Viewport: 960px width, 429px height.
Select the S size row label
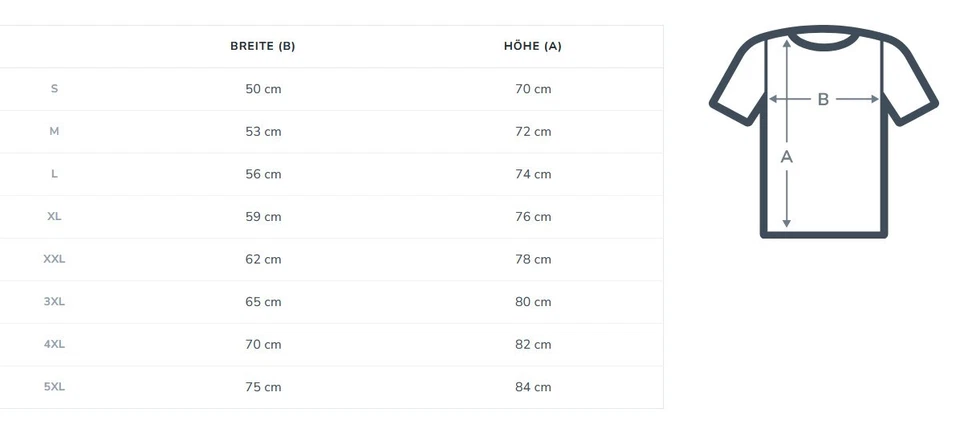pos(54,89)
